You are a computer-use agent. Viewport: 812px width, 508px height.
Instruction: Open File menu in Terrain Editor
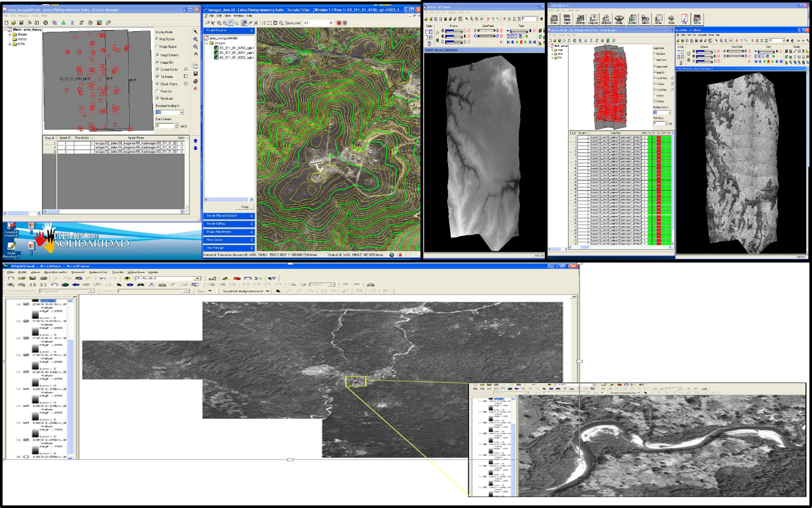212,16
